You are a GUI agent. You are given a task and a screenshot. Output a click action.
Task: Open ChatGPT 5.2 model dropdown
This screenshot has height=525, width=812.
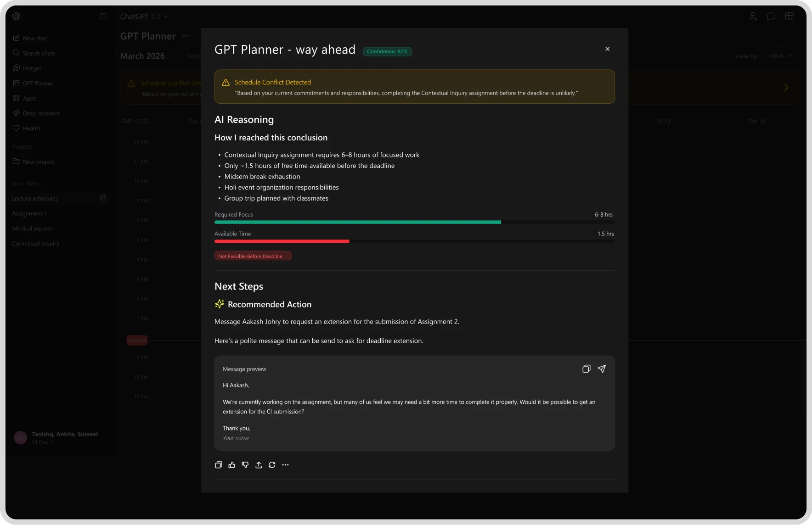144,17
